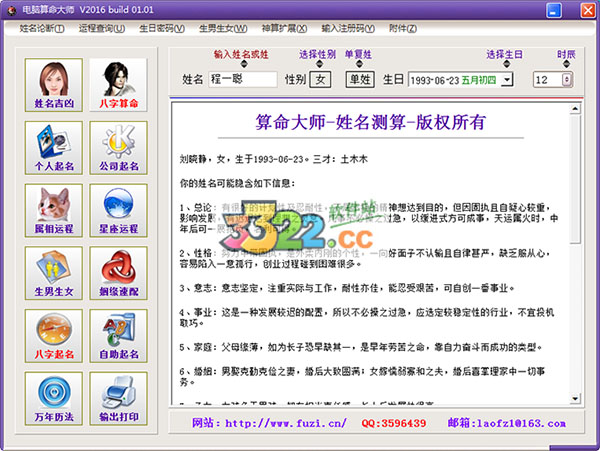
Task: Open the 八字算命 fortune telling icon
Action: click(118, 85)
